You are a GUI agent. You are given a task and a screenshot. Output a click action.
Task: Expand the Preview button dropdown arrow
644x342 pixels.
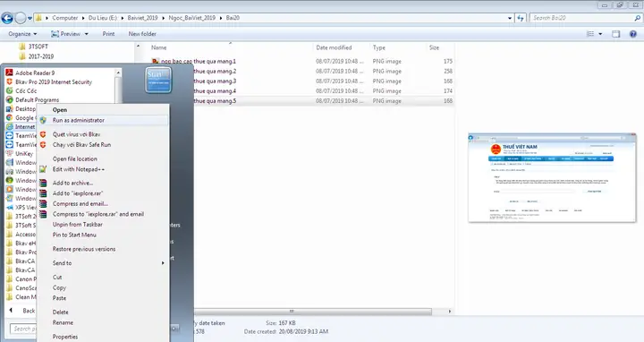[86, 34]
